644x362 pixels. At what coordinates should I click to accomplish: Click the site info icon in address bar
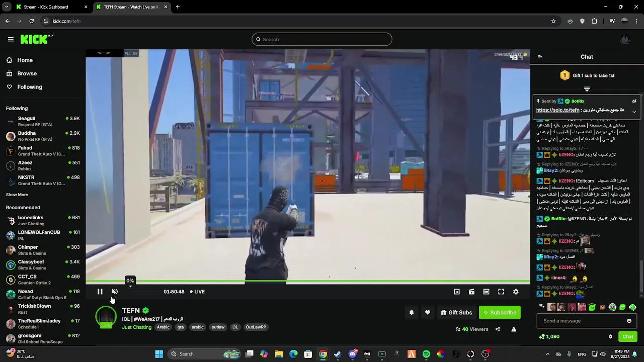[x=46, y=21]
